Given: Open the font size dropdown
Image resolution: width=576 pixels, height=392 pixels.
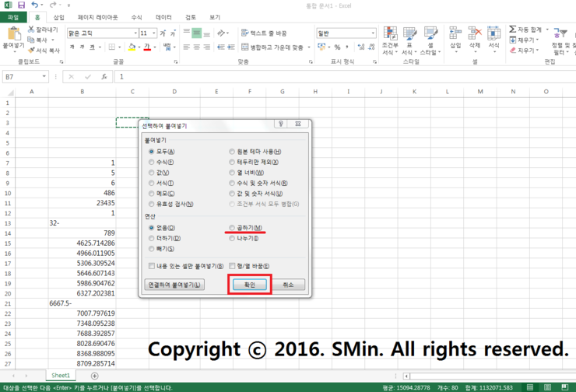Looking at the screenshot, I should pyautogui.click(x=154, y=33).
